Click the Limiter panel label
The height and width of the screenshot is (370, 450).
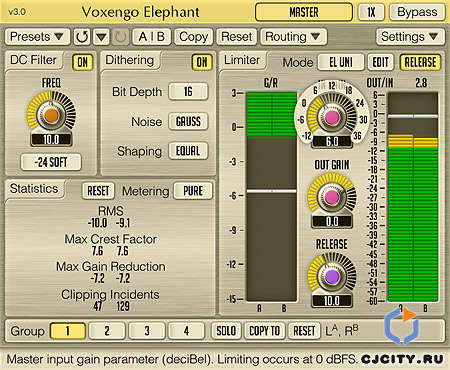(x=242, y=60)
